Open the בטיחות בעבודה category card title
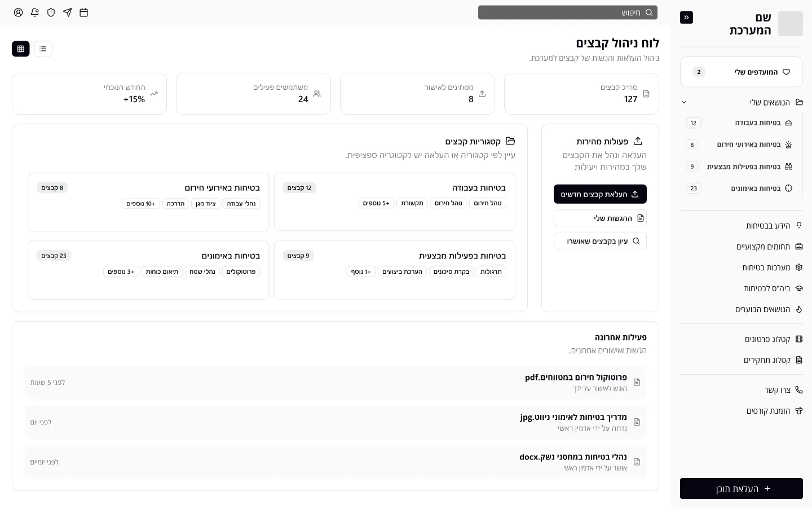This screenshot has width=812, height=508. 479,187
